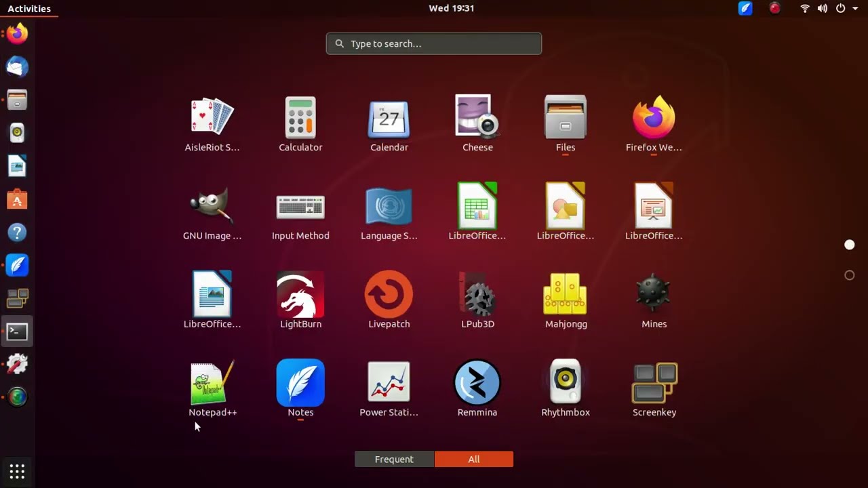Launch Screenkey from the app grid
The image size is (868, 488).
coord(654,388)
